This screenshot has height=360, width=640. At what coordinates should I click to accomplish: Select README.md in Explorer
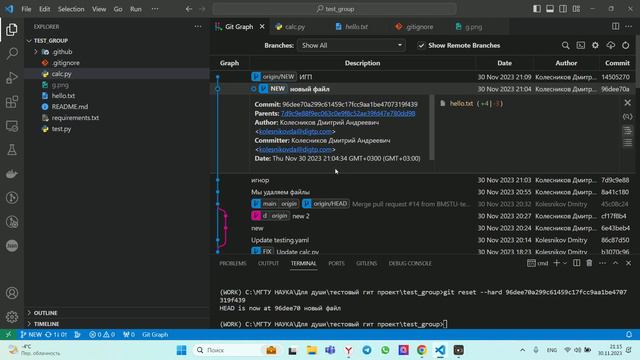click(69, 107)
